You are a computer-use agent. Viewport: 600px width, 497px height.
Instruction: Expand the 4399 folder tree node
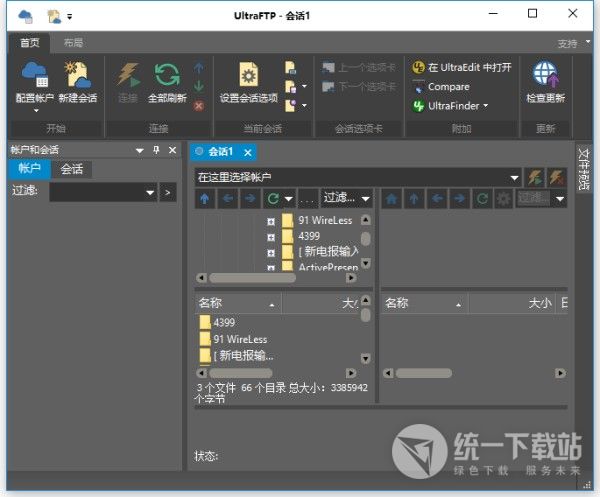(271, 236)
